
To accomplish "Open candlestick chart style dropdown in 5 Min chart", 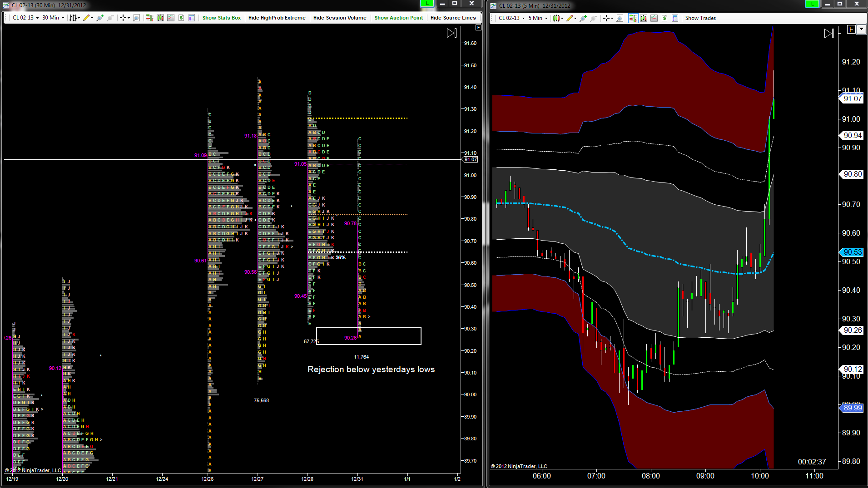I will tap(558, 18).
